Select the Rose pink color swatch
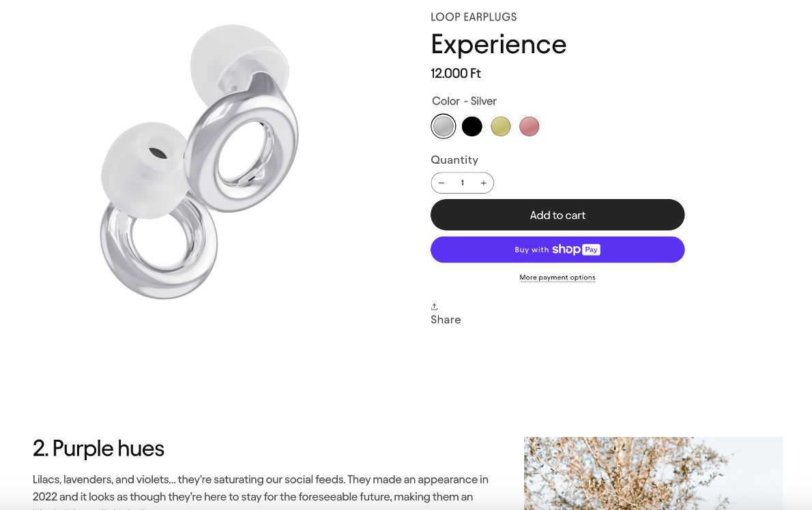The height and width of the screenshot is (510, 812). tap(530, 126)
